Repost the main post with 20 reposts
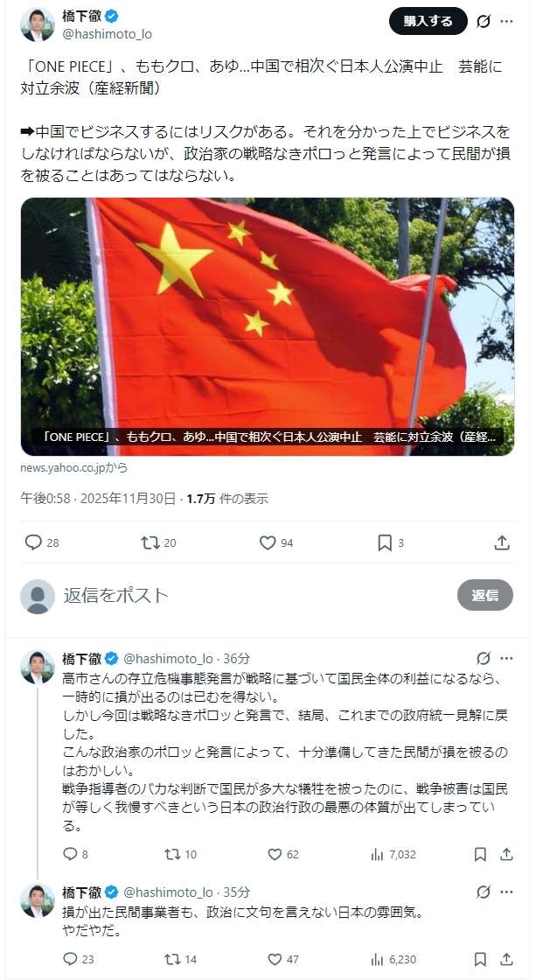Image resolution: width=536 pixels, height=980 pixels. pos(150,542)
